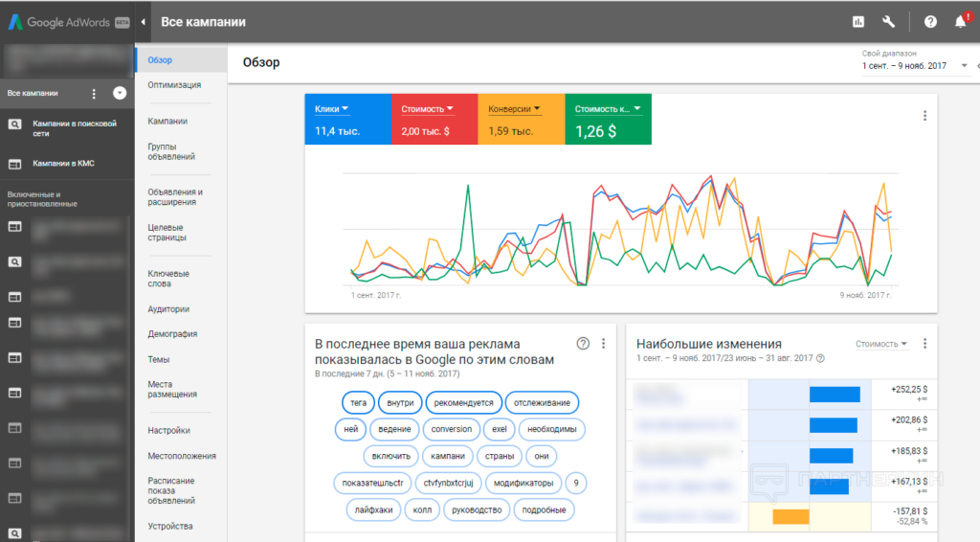980x542 pixels.
Task: Click the help question mark in header
Action: [x=930, y=22]
